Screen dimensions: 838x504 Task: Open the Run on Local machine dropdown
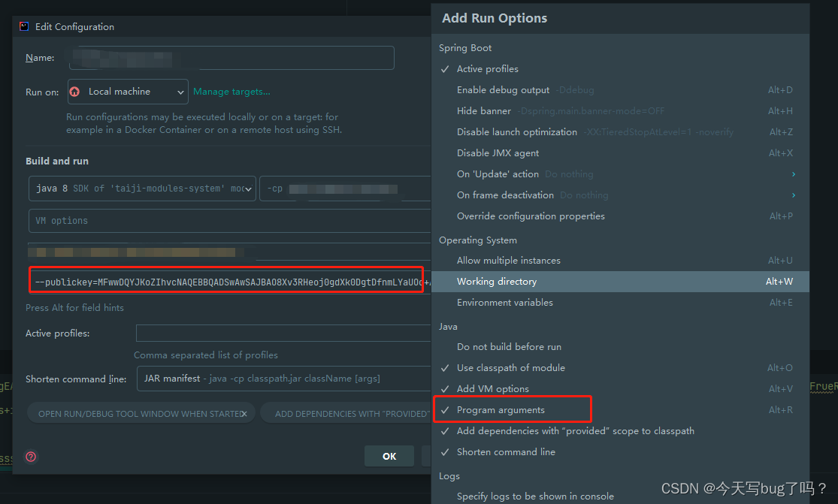click(128, 92)
